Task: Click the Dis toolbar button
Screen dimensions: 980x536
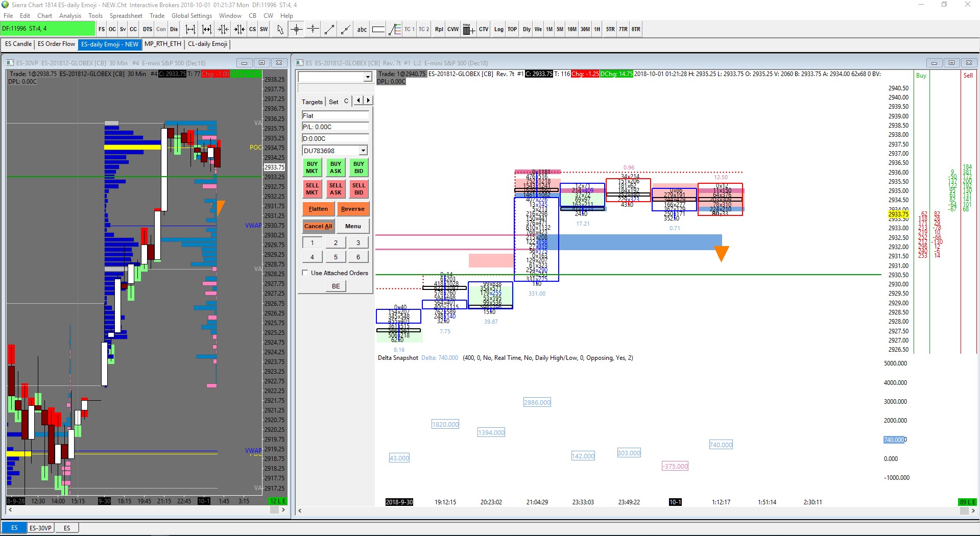Action: coord(174,29)
